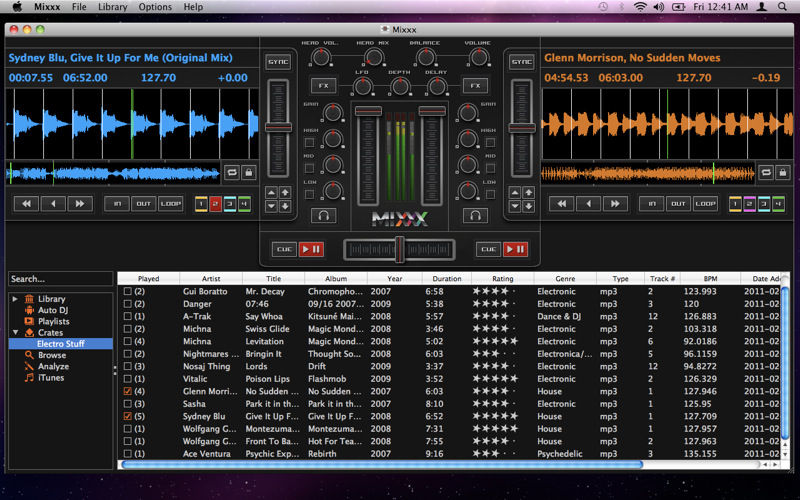Activate hotcue 3 on right deck
The height and width of the screenshot is (500, 800).
(x=764, y=204)
